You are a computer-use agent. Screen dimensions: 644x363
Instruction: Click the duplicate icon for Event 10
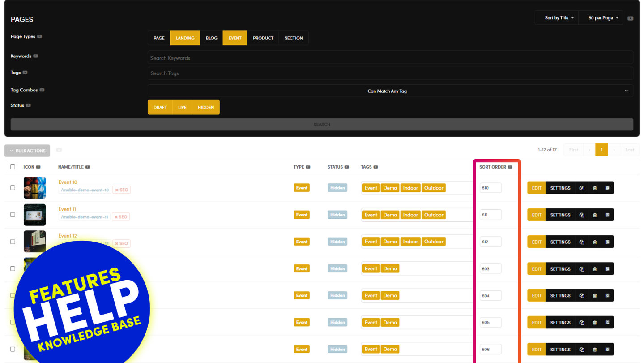coord(581,188)
